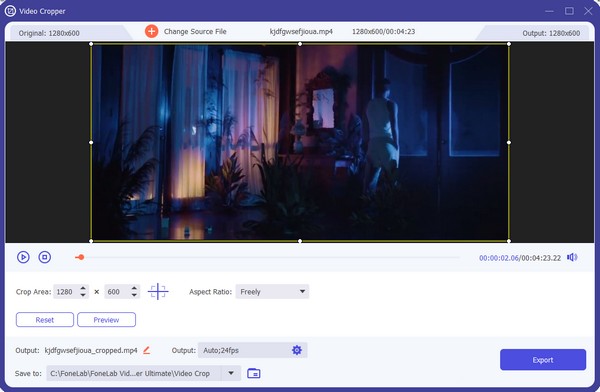Click the source filename kjdfgwsefjioua.mp4
This screenshot has width=600, height=392.
pos(301,31)
